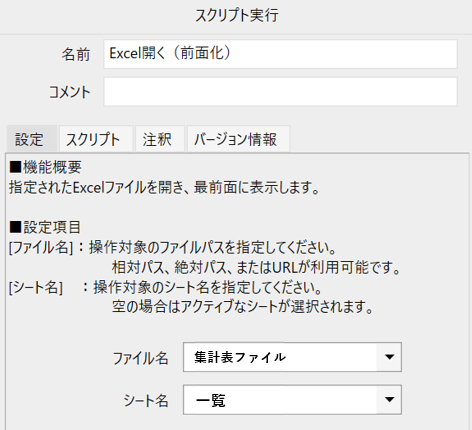Click the 名前 field label
Screen dimensions: 472x430
[x=76, y=54]
